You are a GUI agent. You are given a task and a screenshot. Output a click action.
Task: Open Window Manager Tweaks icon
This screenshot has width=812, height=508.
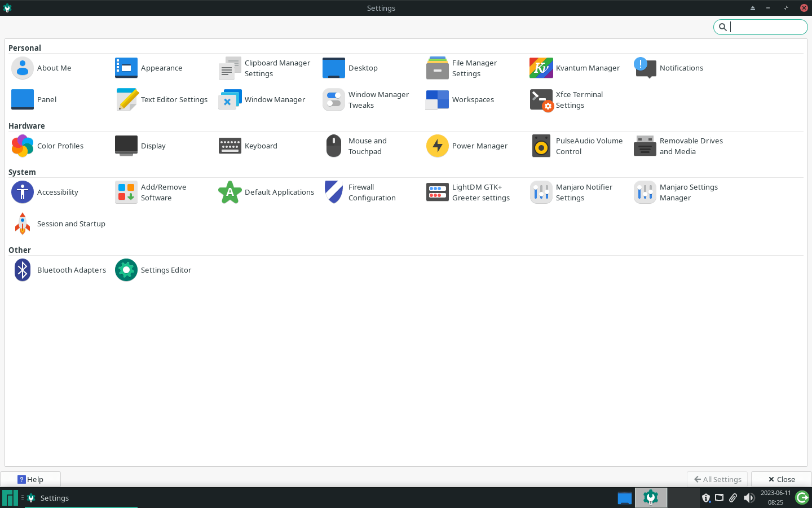334,100
